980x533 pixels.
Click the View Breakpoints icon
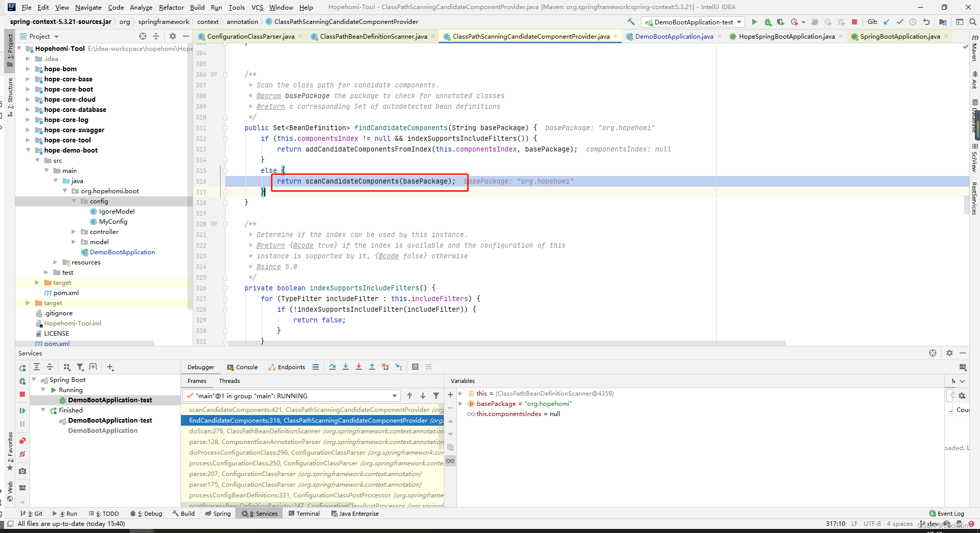(x=22, y=440)
